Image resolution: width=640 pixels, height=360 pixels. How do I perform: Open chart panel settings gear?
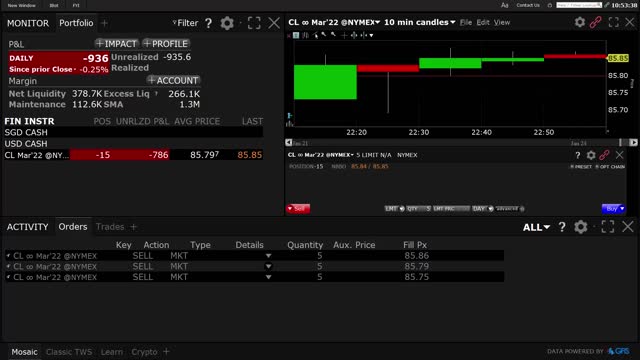(x=580, y=22)
